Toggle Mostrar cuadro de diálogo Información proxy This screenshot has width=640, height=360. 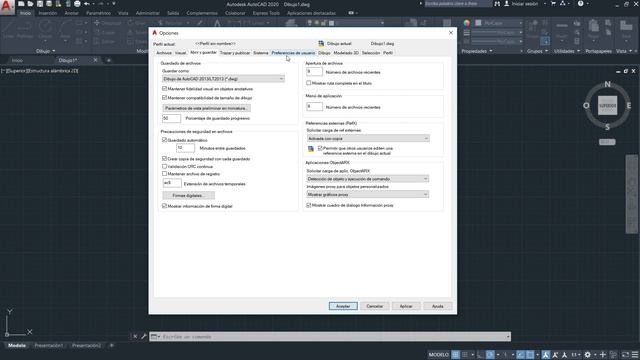(309, 205)
